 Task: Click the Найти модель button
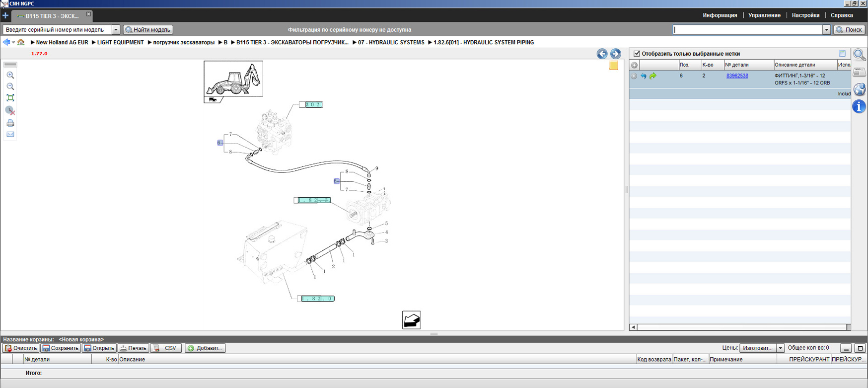pos(148,30)
